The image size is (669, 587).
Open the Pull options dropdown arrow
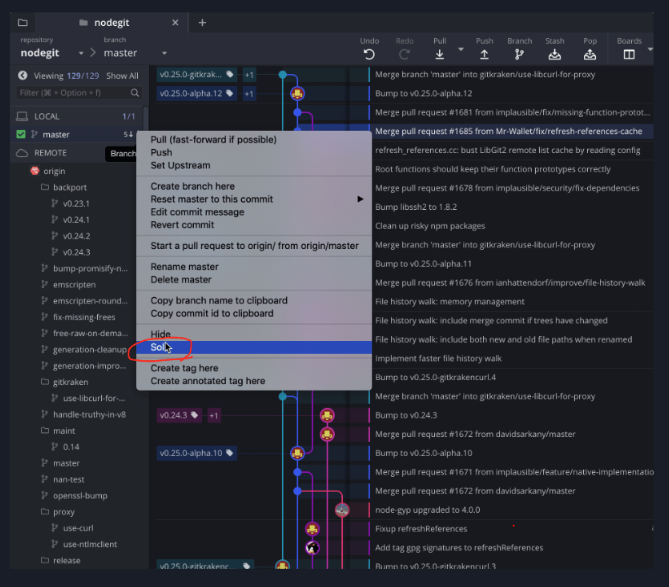461,49
